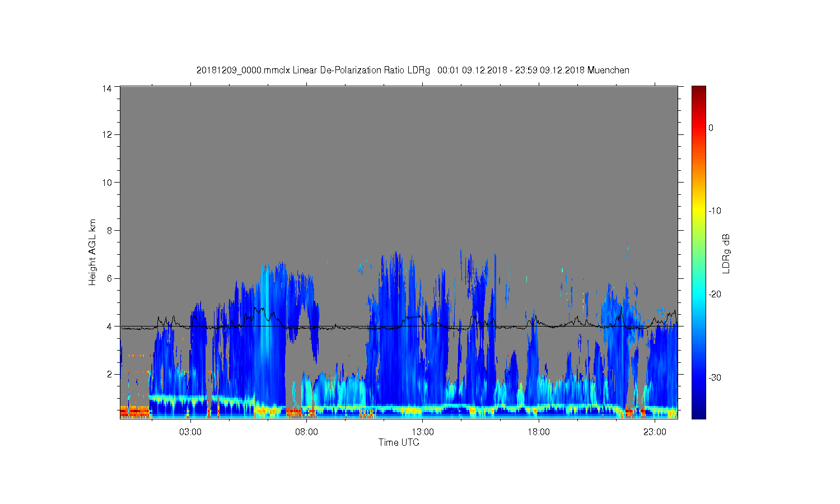
Task: Click the height tick label 6
Action: coord(110,278)
